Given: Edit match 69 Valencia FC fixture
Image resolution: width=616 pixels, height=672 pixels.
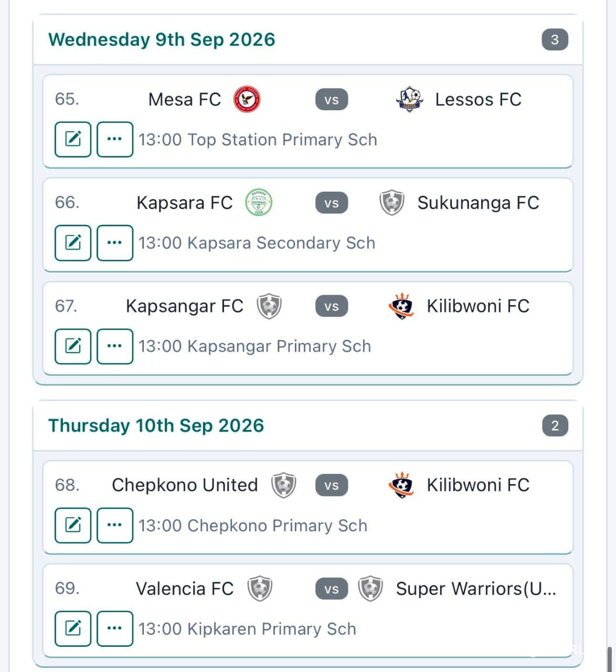Looking at the screenshot, I should click(x=73, y=628).
